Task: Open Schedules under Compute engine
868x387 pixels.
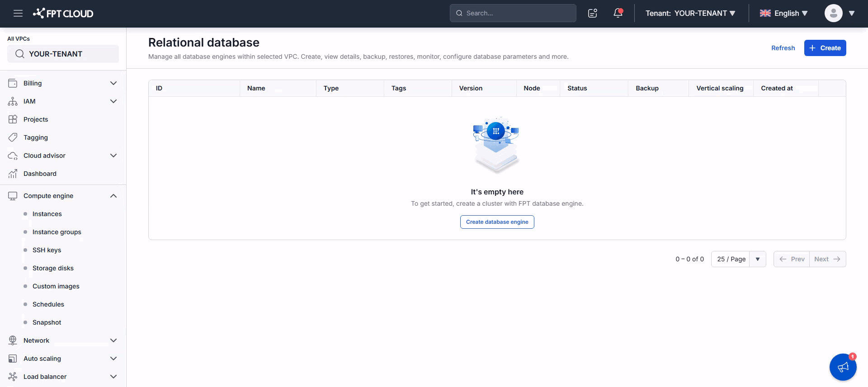Action: (48, 304)
